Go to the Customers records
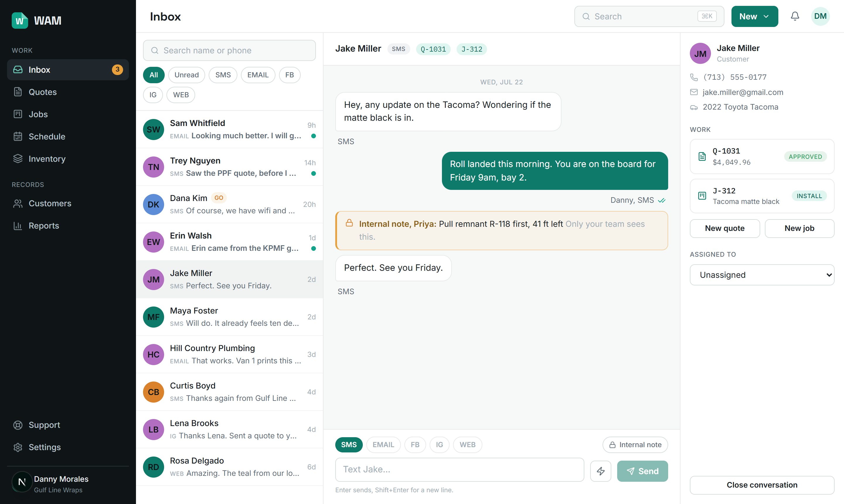Viewport: 844px width, 504px height. pos(68,203)
